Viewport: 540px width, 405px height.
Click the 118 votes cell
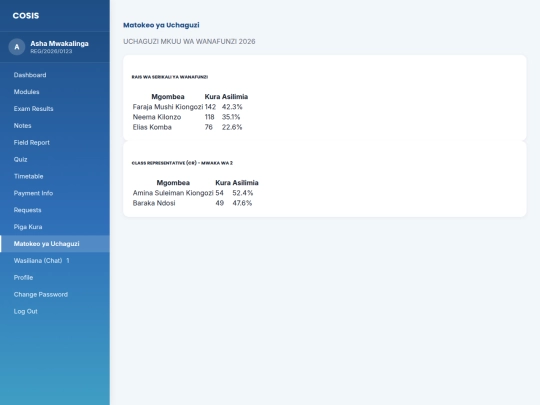coord(209,117)
